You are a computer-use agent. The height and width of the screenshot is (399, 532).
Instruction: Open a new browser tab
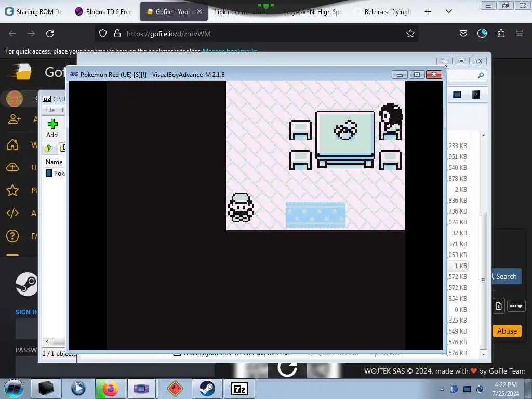tap(428, 12)
